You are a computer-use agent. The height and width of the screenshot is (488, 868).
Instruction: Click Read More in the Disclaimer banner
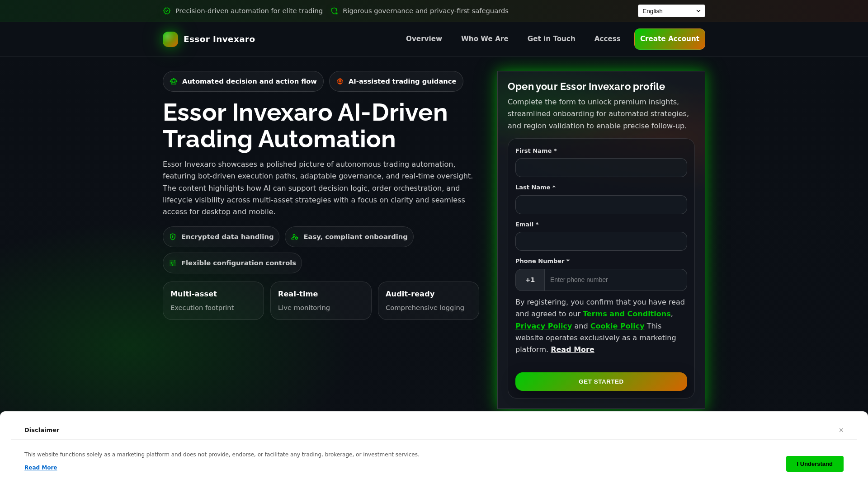(x=41, y=468)
